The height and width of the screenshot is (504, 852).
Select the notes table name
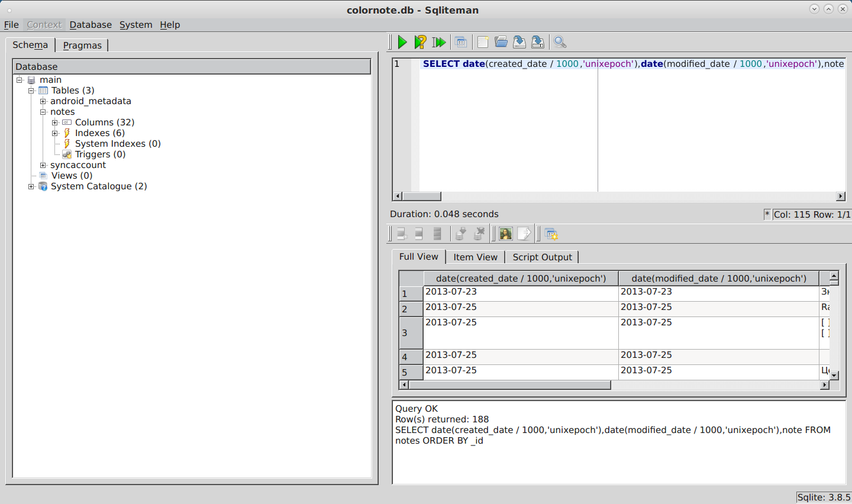(62, 112)
